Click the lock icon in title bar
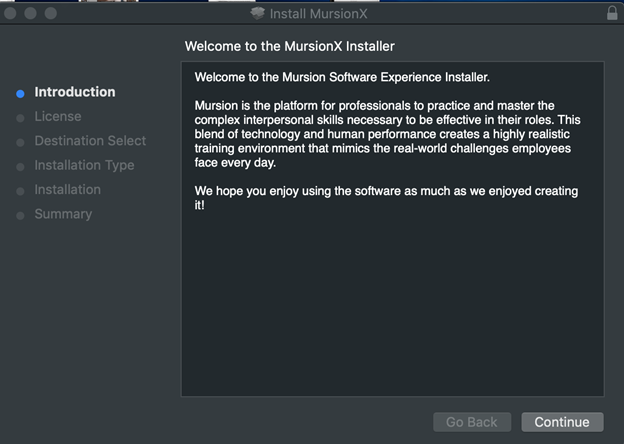The image size is (624, 444). click(x=612, y=13)
